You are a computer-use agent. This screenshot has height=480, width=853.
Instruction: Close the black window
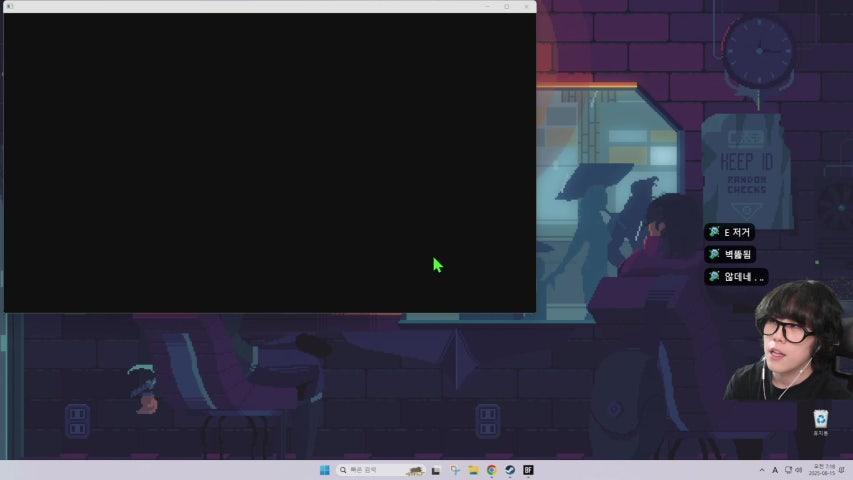(526, 7)
